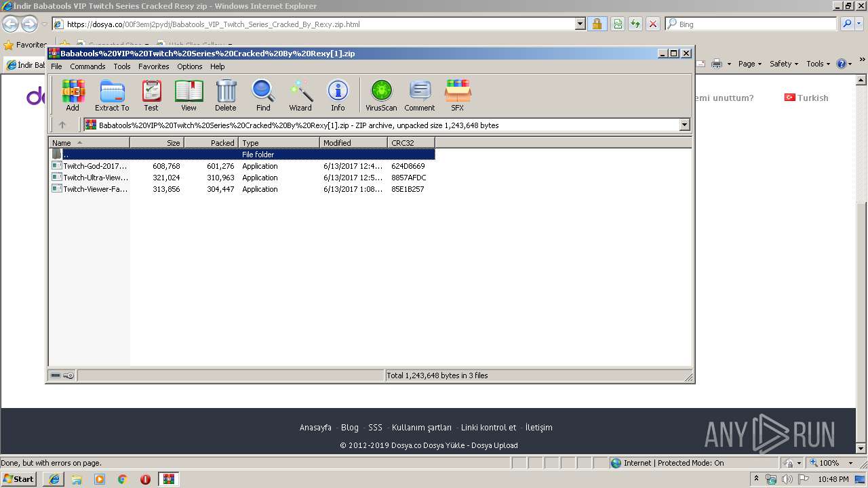Open the WinRAR File menu
868x488 pixels.
click(56, 66)
